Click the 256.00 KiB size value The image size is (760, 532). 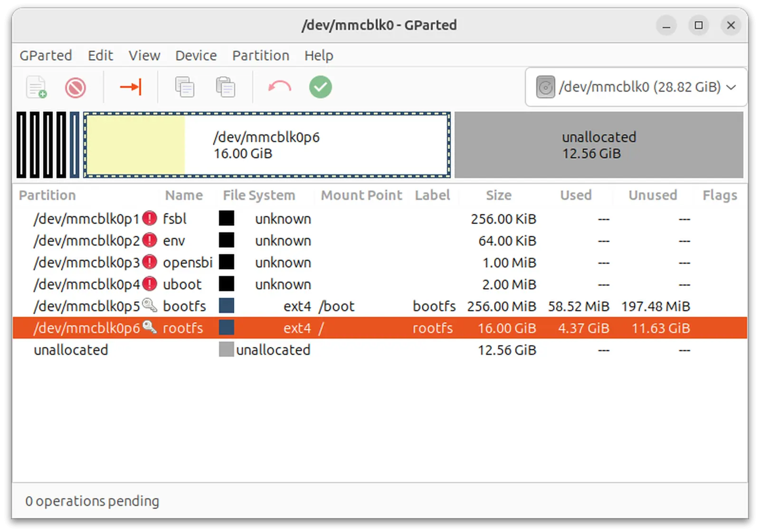pos(503,218)
